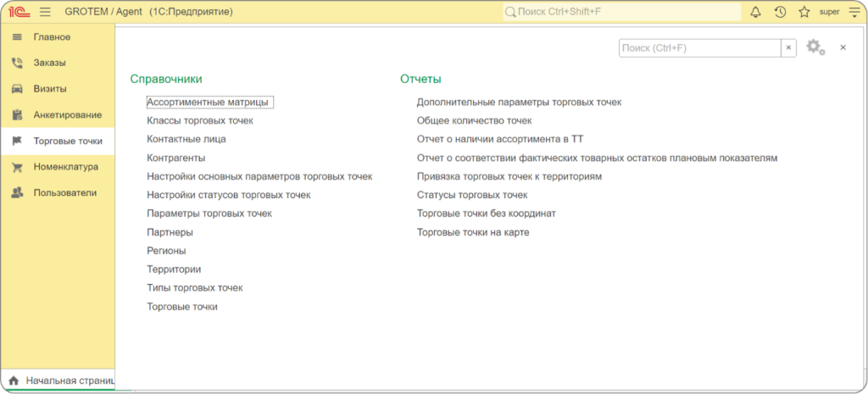Open Общее количество точек report
Viewport: 868px width, 394px height.
click(x=474, y=120)
